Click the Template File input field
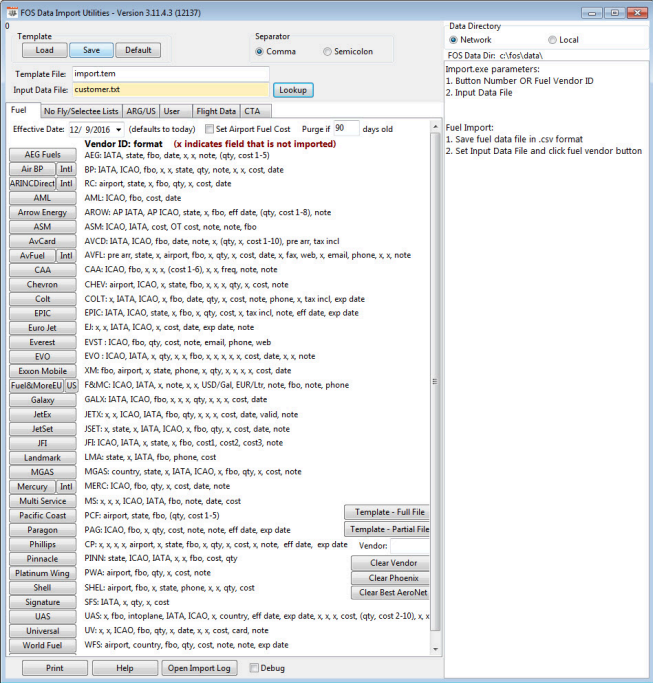Image resolution: width=653 pixels, height=683 pixels. tap(170, 74)
